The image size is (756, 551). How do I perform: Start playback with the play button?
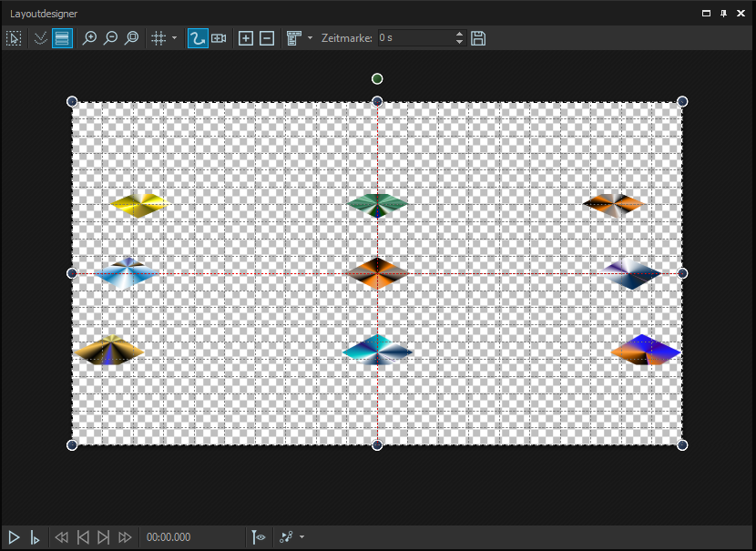pyautogui.click(x=14, y=537)
